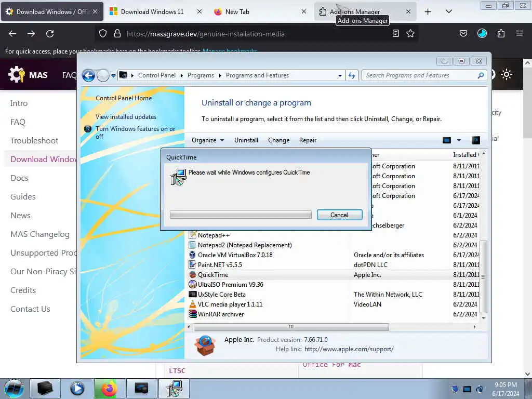Click Uninstall in the toolbar
Screen dimensions: 532x399
246,140
